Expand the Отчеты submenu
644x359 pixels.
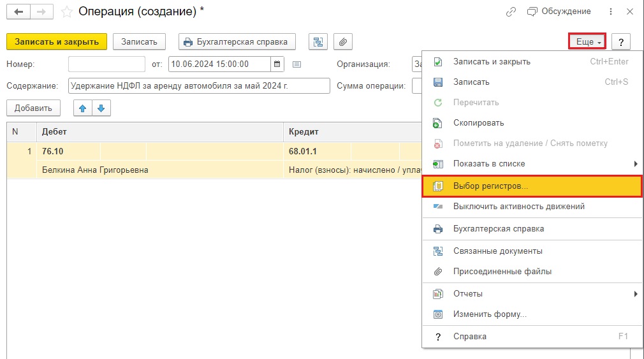[x=532, y=294]
